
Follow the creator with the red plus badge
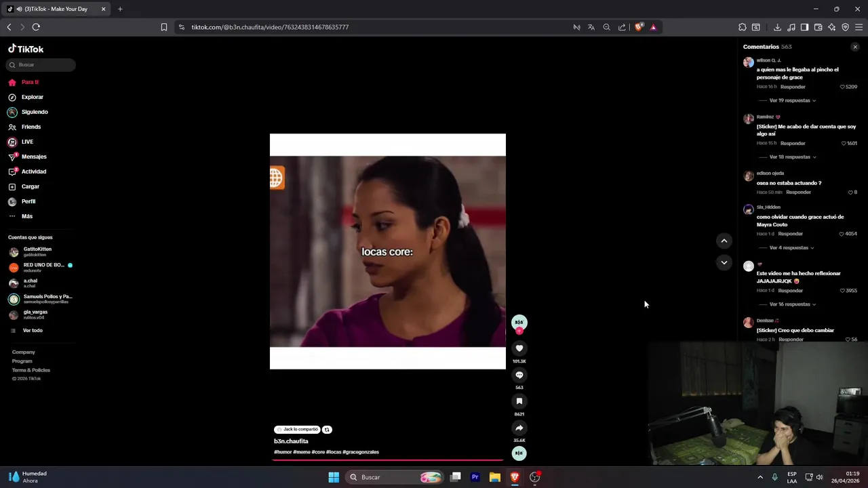tap(519, 331)
